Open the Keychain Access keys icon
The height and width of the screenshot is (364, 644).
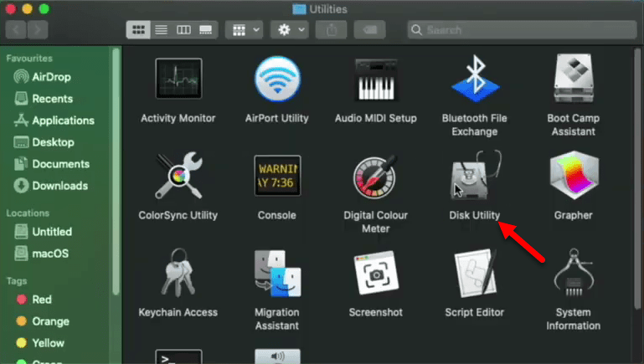[x=178, y=273]
